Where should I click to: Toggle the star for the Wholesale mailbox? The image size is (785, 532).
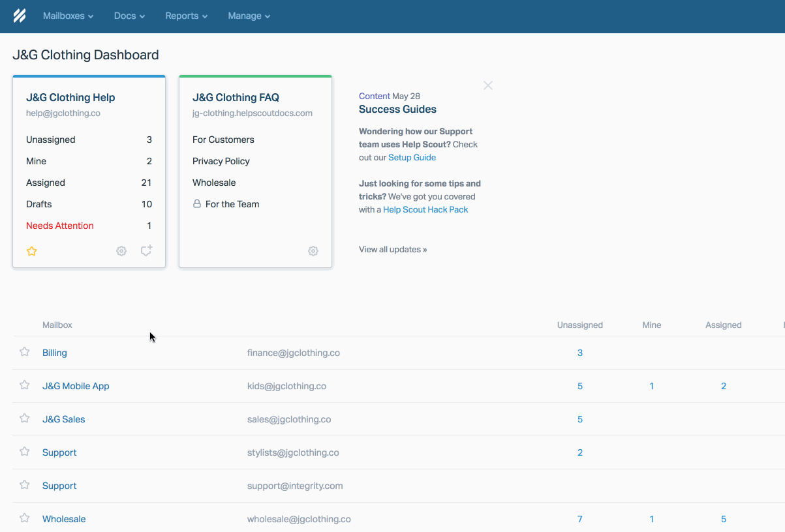tap(25, 518)
